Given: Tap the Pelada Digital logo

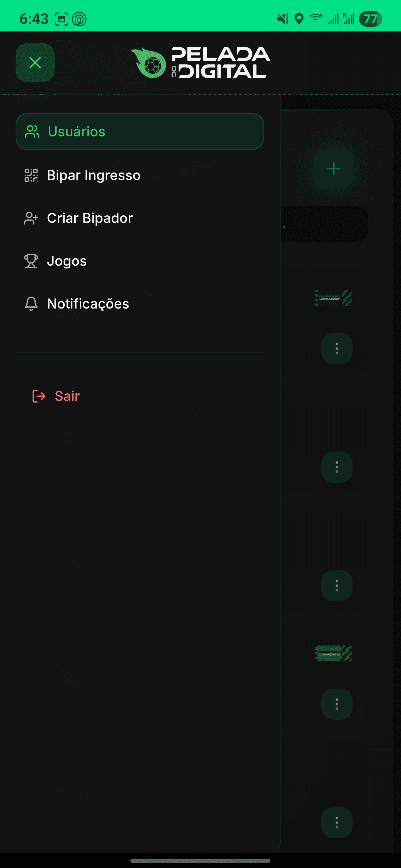Looking at the screenshot, I should 200,63.
